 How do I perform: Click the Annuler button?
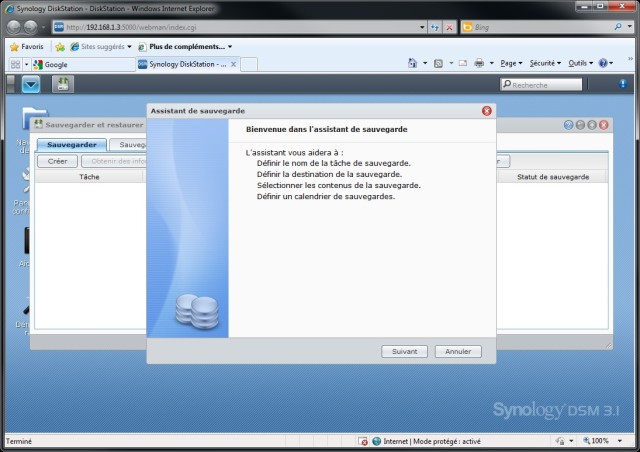coord(458,352)
